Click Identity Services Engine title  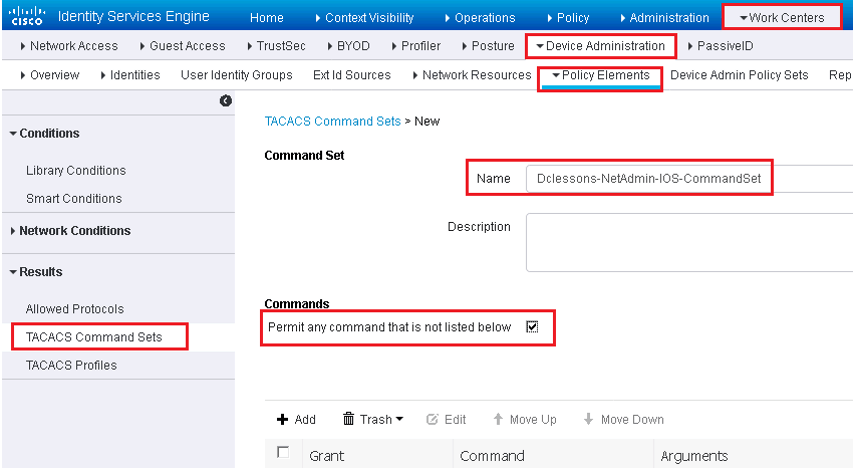(x=133, y=16)
